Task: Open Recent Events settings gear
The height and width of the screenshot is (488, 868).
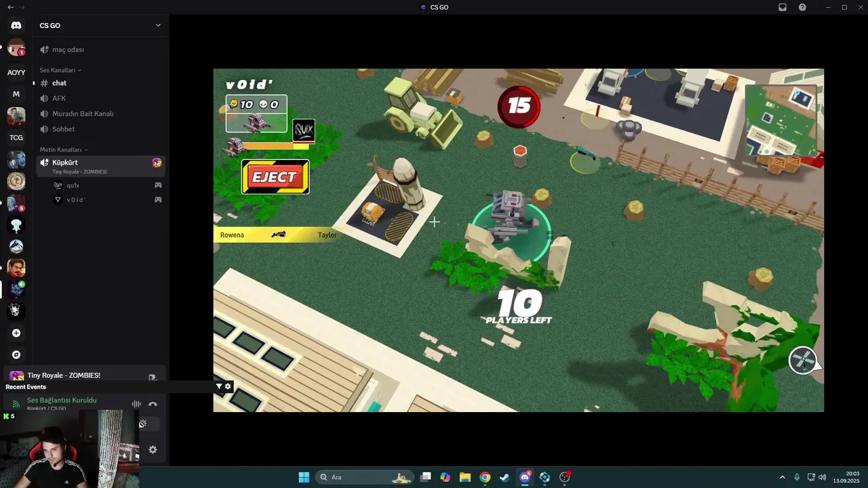Action: (228, 386)
